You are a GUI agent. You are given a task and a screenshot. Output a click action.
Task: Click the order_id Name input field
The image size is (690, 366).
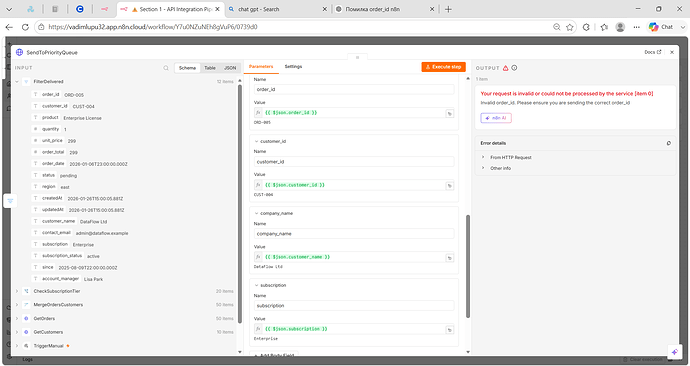354,90
